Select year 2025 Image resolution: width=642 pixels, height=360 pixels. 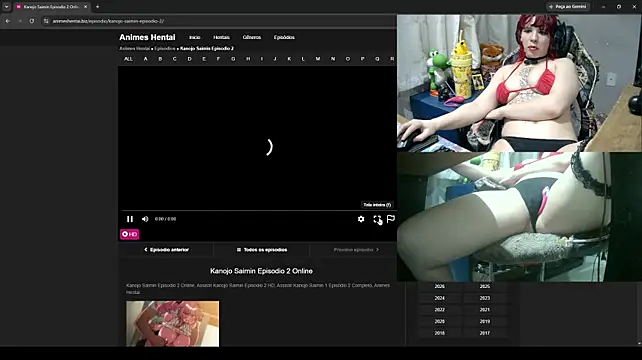tap(485, 286)
